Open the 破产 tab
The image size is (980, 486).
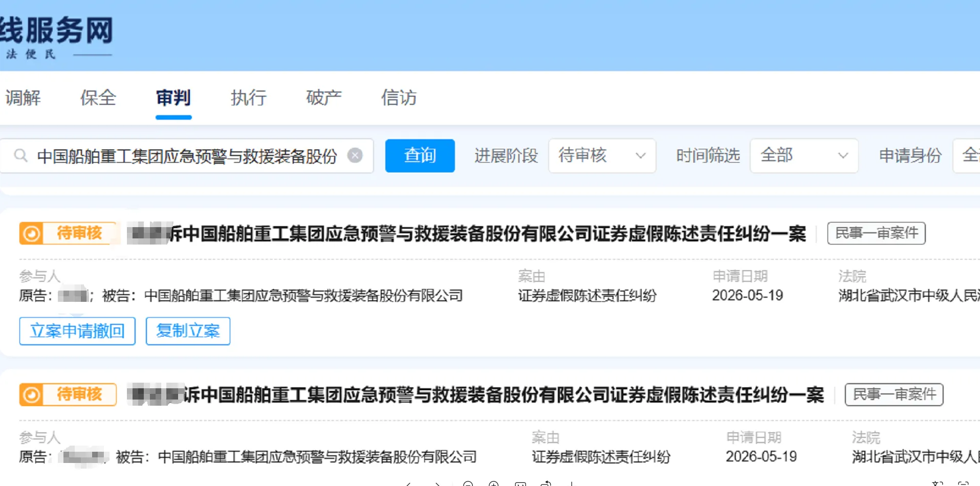(324, 98)
